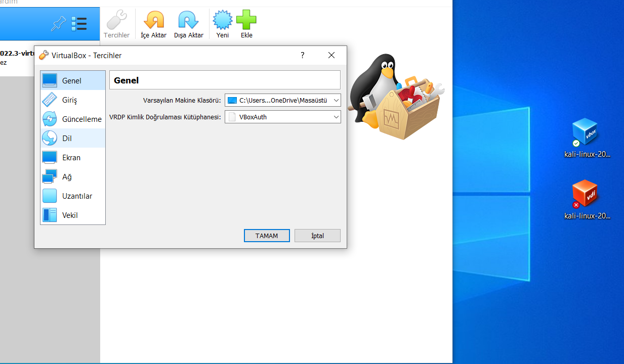624x364 pixels.
Task: Switch to Dil language settings
Action: [73, 139]
